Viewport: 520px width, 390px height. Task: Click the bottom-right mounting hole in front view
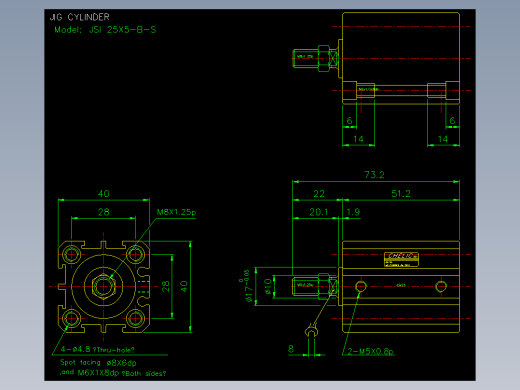[x=135, y=318]
